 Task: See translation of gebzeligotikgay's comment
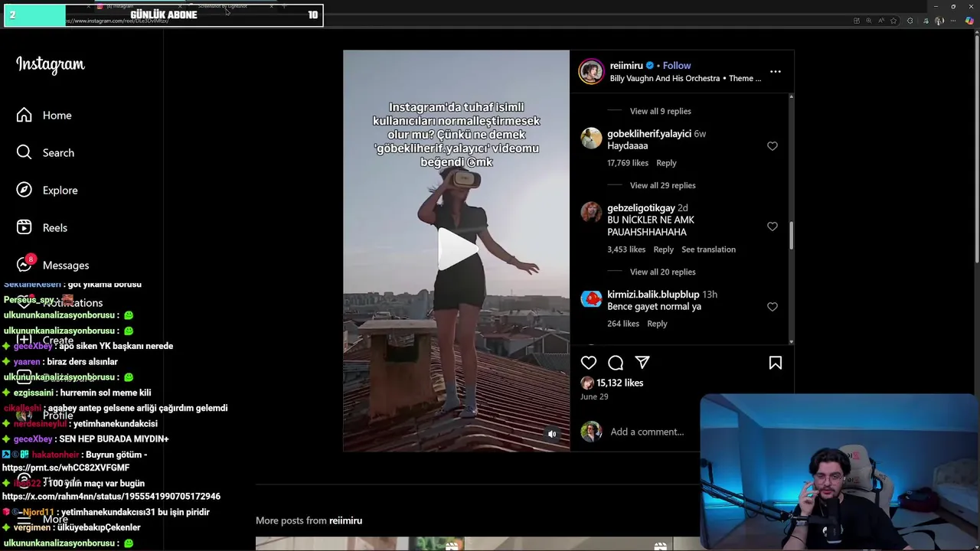click(708, 249)
